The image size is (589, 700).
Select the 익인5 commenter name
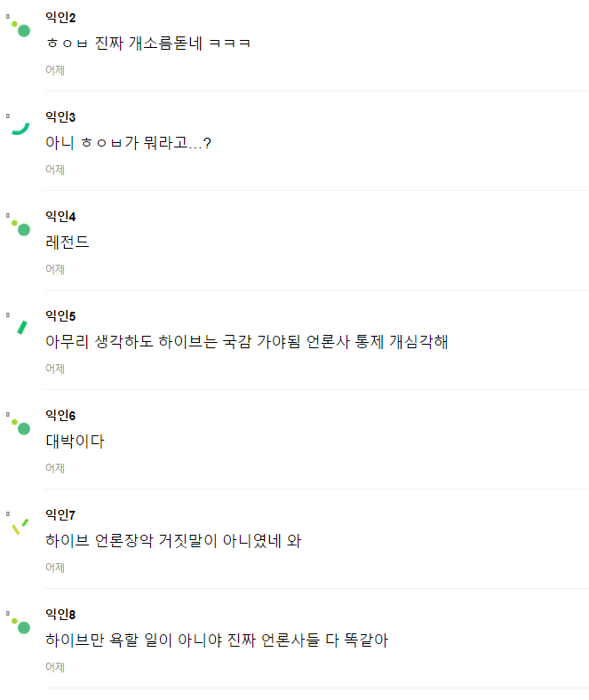click(x=60, y=316)
